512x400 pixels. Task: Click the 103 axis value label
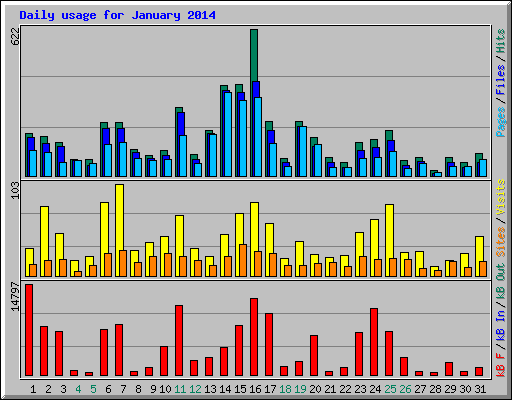pos(15,190)
